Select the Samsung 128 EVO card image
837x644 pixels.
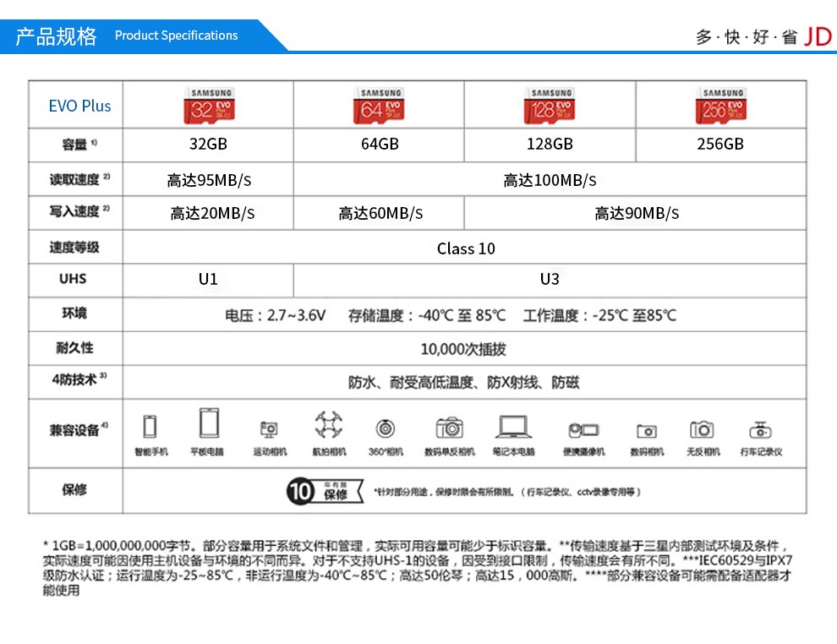point(549,105)
